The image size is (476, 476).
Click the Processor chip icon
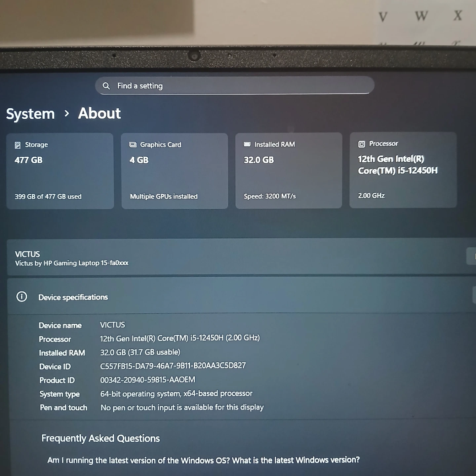(361, 144)
